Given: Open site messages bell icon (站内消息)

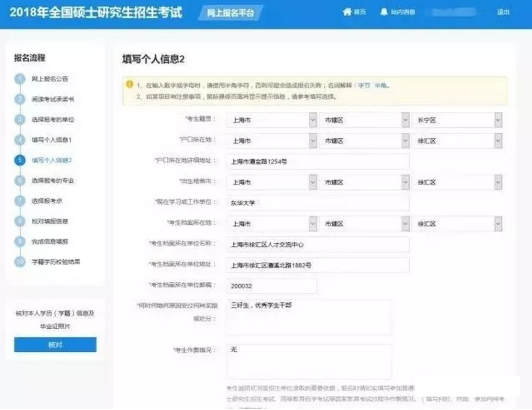Looking at the screenshot, I should [384, 12].
